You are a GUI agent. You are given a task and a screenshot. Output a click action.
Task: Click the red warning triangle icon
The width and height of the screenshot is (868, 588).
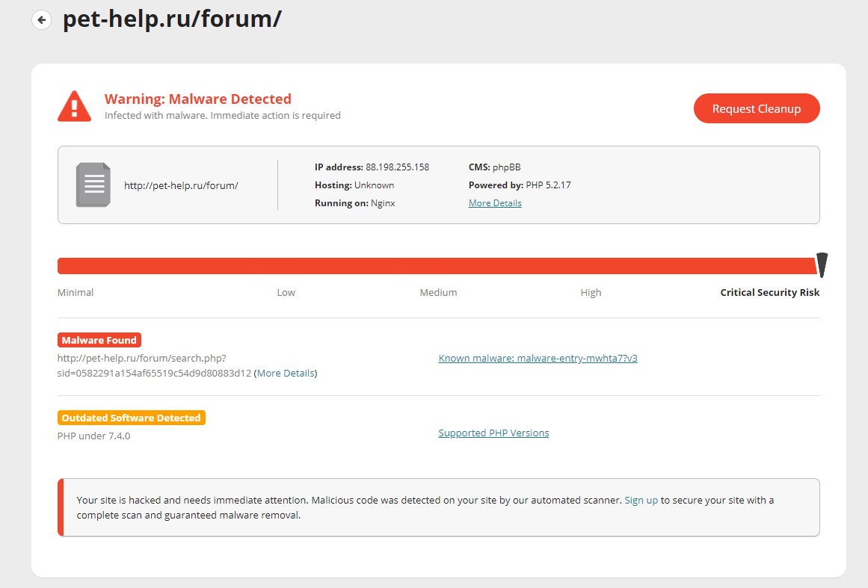74,107
